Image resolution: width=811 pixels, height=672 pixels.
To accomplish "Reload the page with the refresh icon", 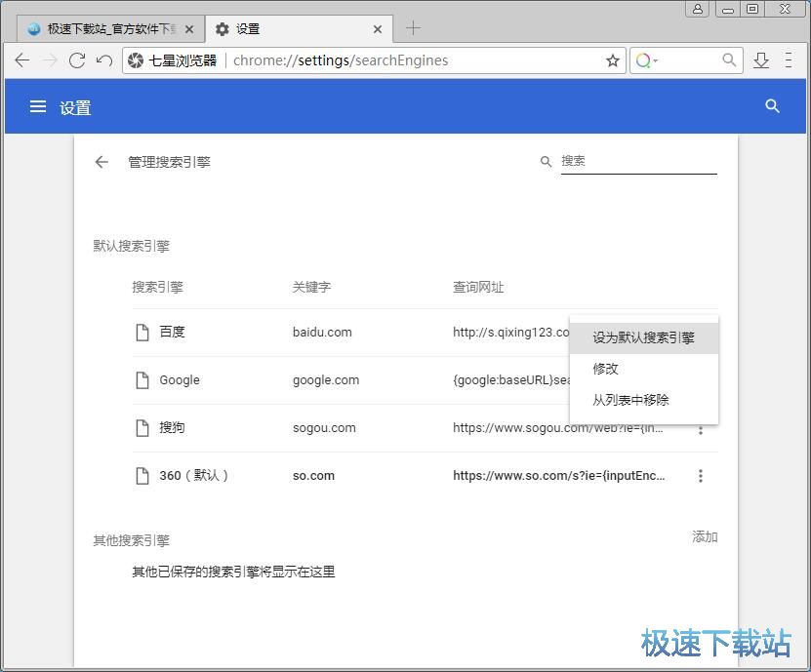I will [77, 60].
